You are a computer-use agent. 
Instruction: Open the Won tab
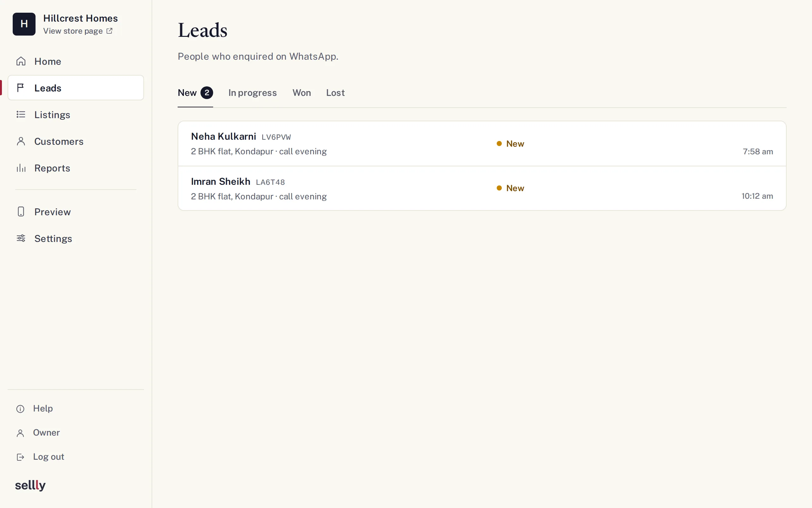pos(302,93)
